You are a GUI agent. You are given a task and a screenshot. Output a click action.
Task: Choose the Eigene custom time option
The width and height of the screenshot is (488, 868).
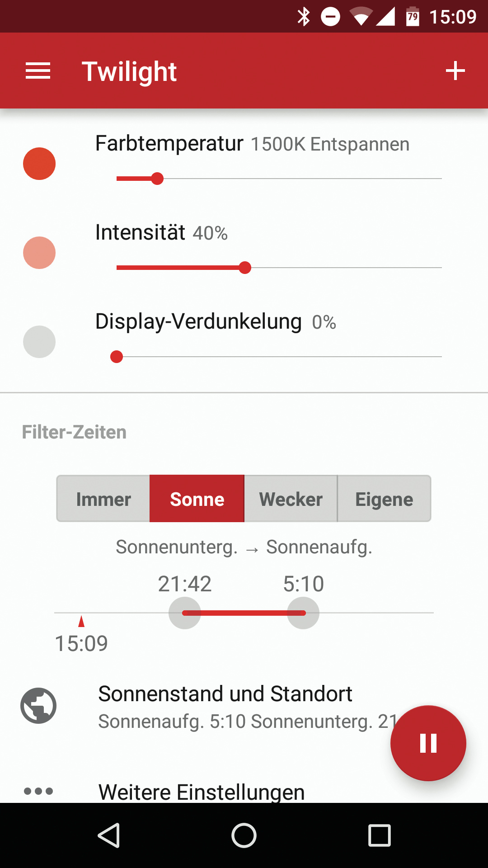pos(384,499)
